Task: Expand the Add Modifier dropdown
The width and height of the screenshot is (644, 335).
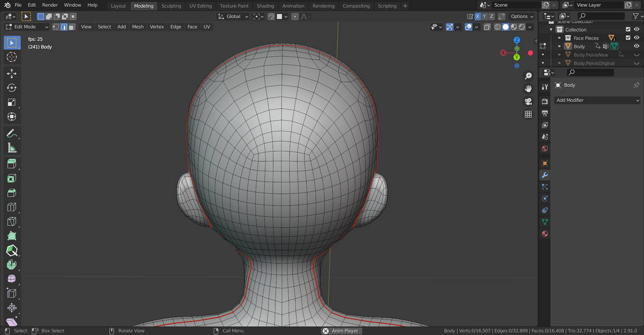Action: pyautogui.click(x=597, y=100)
